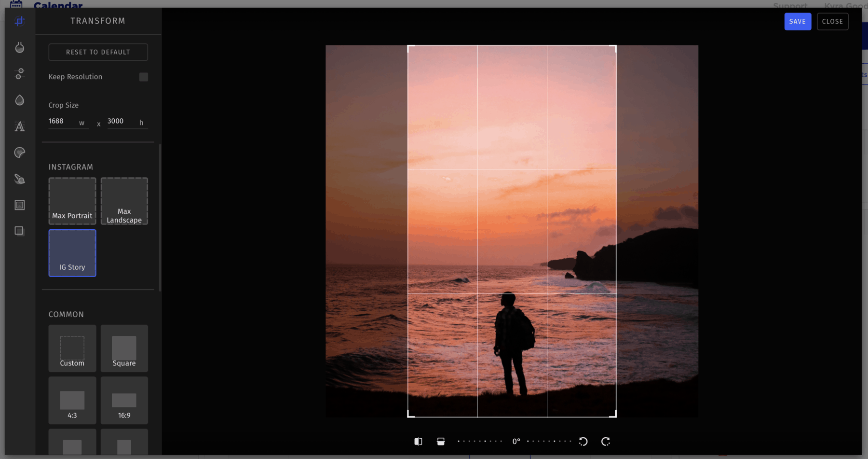Edit the crop height field 3000
Screen dimensions: 868x459
(127, 122)
